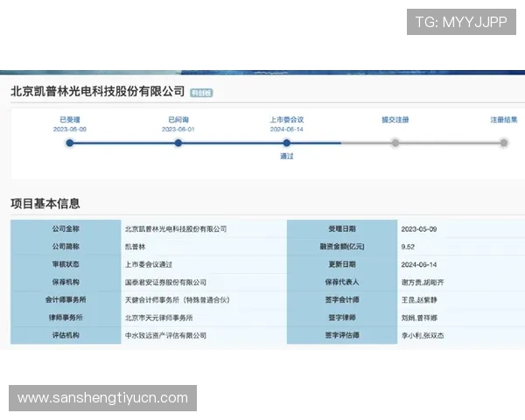525x420 pixels.
Task: Click the 融资金额(亿元) label cell
Action: [x=342, y=247]
